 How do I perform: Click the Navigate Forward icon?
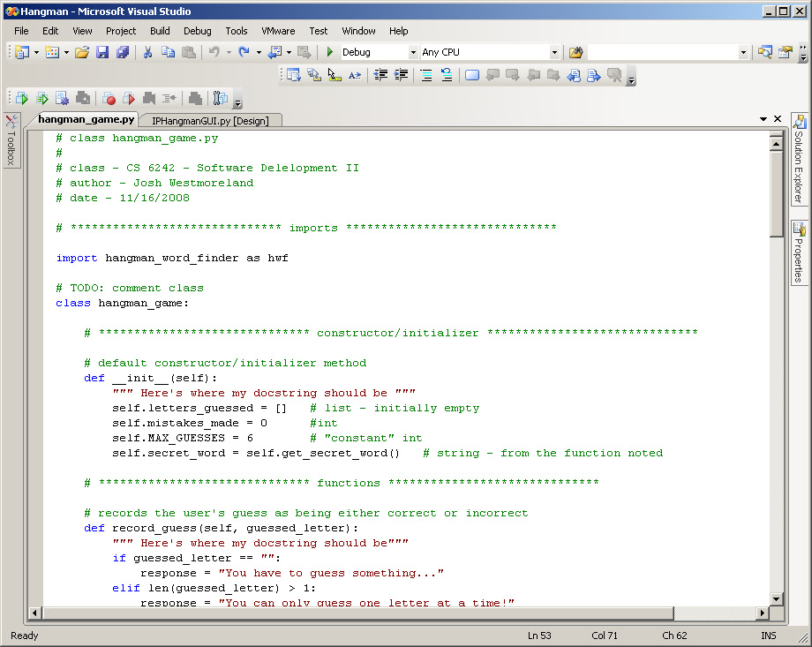(x=304, y=52)
